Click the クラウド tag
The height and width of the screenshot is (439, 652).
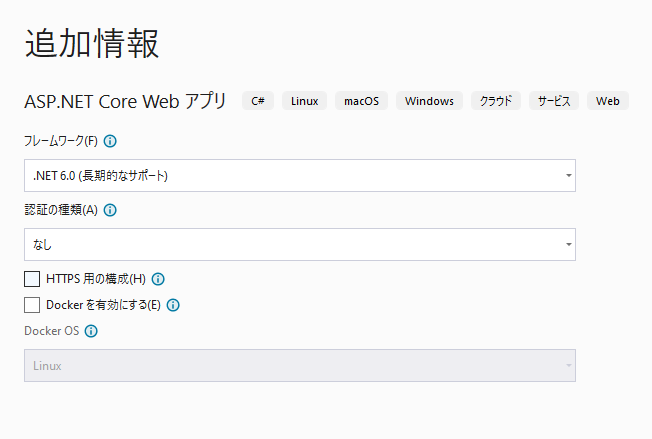click(x=495, y=101)
